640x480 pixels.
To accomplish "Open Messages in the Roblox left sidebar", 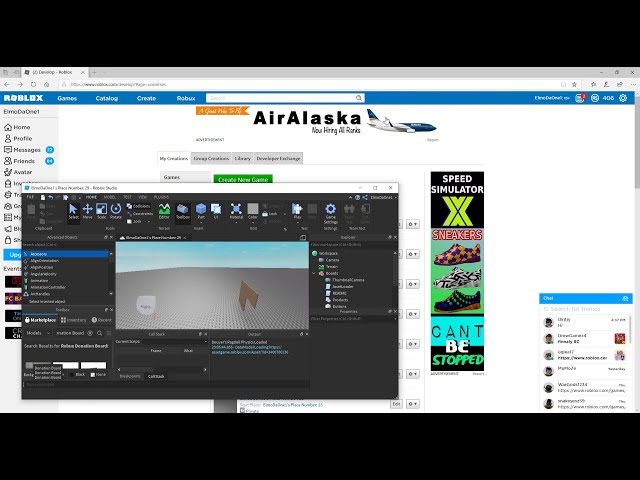I will 28,150.
